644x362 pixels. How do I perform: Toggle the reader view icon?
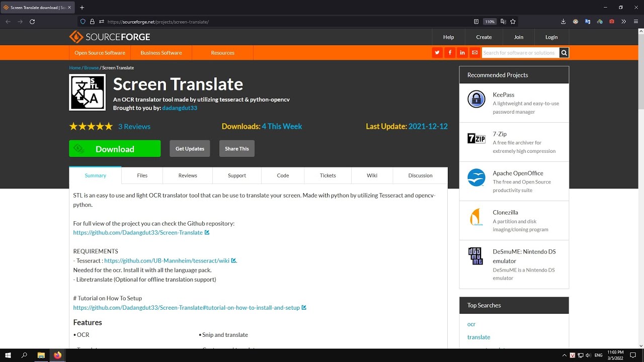click(476, 22)
